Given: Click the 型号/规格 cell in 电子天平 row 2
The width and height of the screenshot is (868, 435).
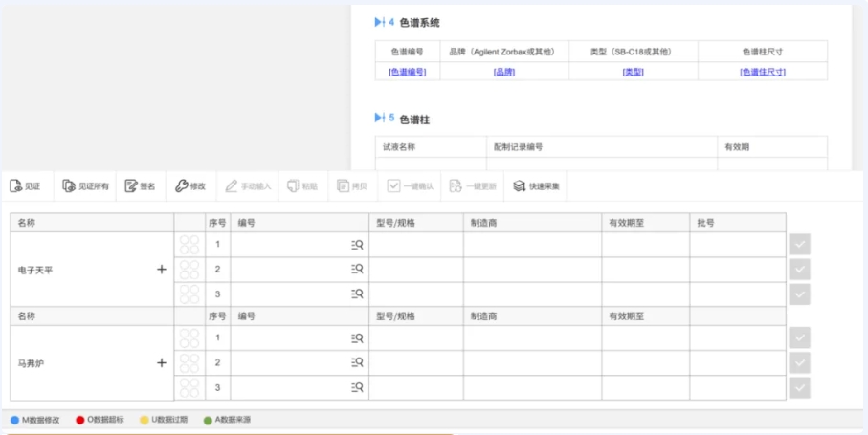Looking at the screenshot, I should (x=415, y=270).
